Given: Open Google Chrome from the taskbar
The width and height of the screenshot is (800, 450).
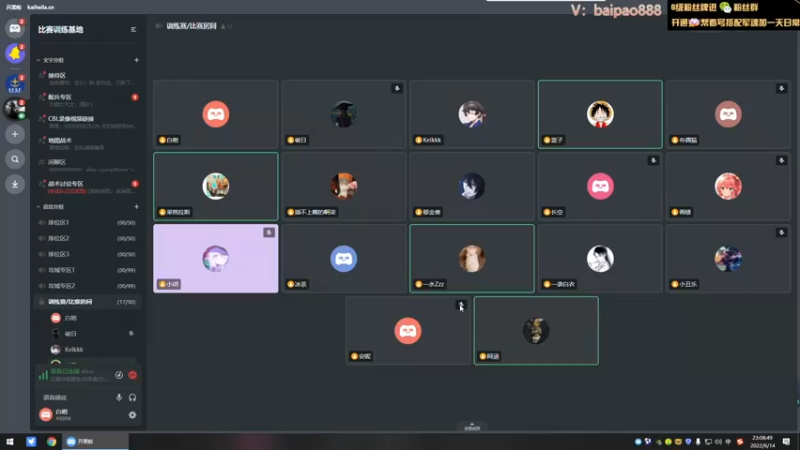Looking at the screenshot, I should point(52,441).
